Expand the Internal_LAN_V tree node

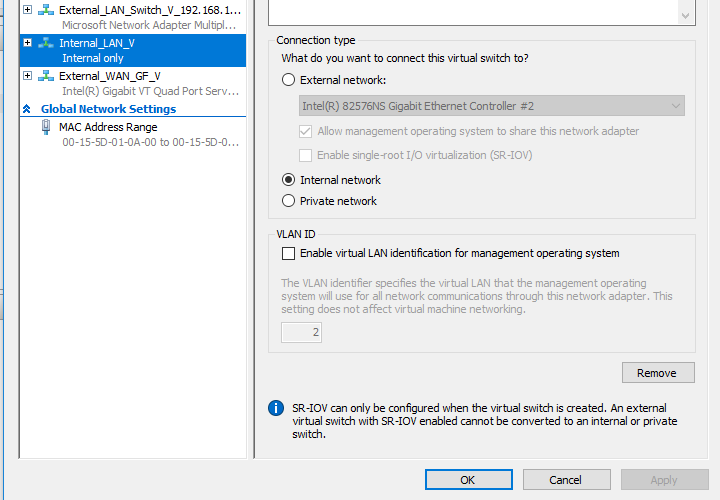28,43
